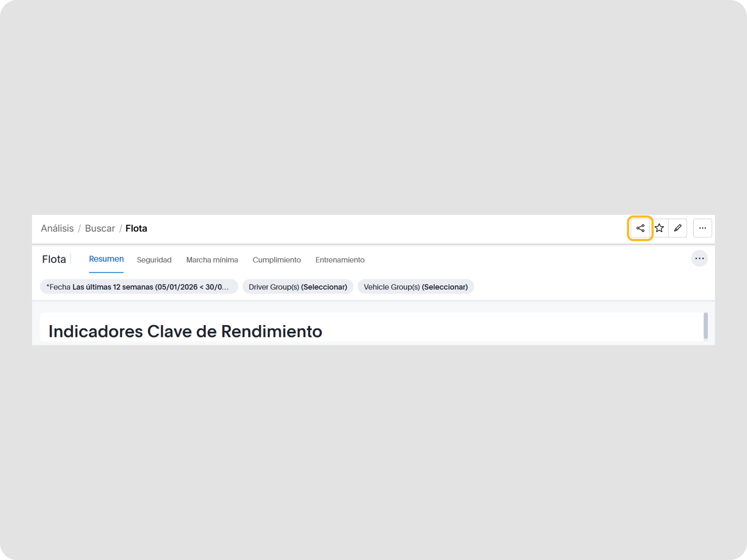This screenshot has height=560, width=747.
Task: Expand the Fecha date range filter
Action: coord(138,287)
